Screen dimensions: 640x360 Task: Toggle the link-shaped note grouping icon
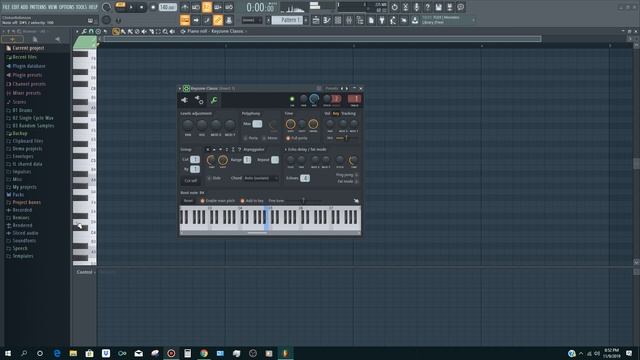(218, 20)
